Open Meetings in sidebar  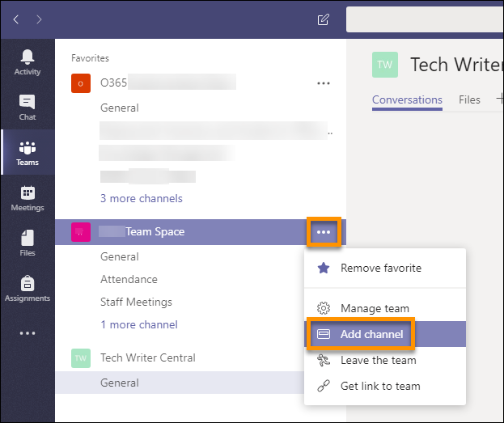pyautogui.click(x=28, y=197)
